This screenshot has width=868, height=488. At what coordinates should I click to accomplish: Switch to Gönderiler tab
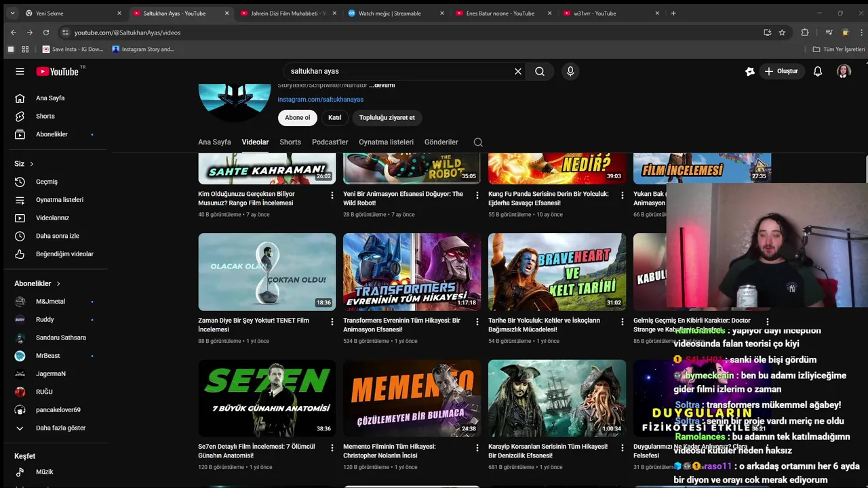point(441,142)
